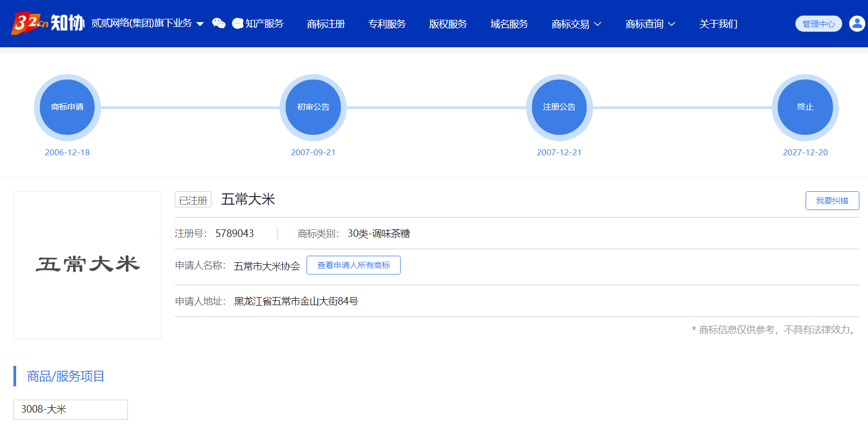Open the 商标注册 menu item
868x426 pixels.
tap(326, 24)
